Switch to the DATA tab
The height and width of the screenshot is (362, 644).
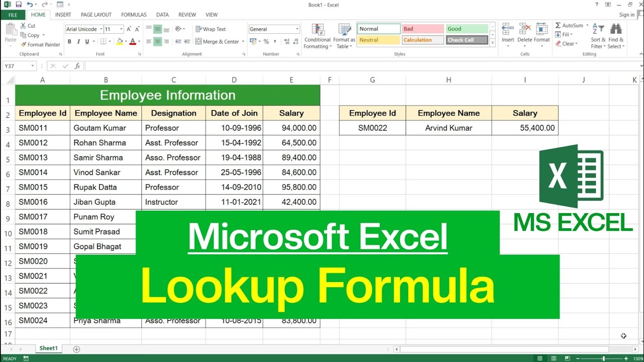tap(163, 15)
